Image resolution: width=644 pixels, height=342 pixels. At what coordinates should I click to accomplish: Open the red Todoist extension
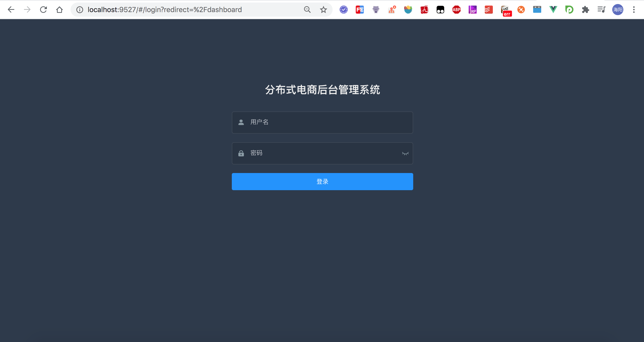[x=489, y=10]
